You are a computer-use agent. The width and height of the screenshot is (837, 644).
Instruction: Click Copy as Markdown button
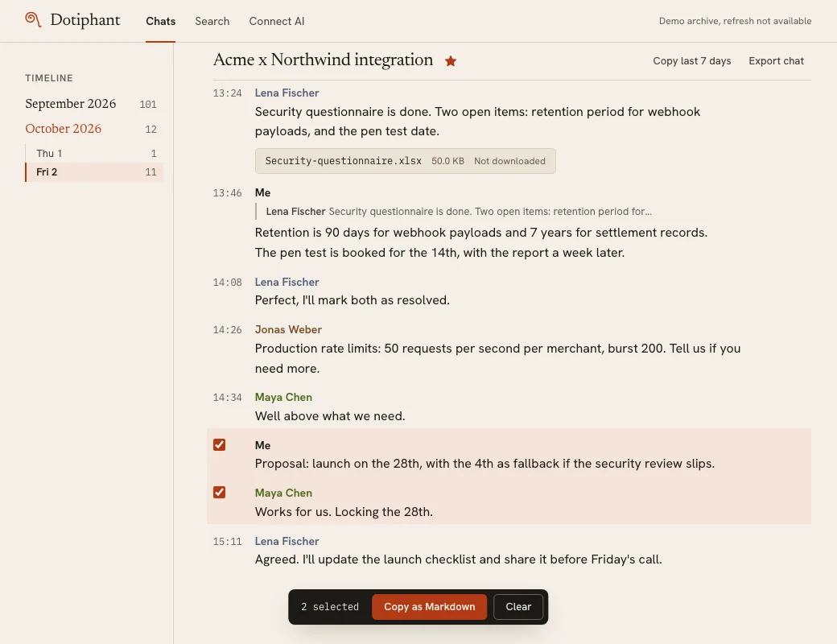point(429,607)
